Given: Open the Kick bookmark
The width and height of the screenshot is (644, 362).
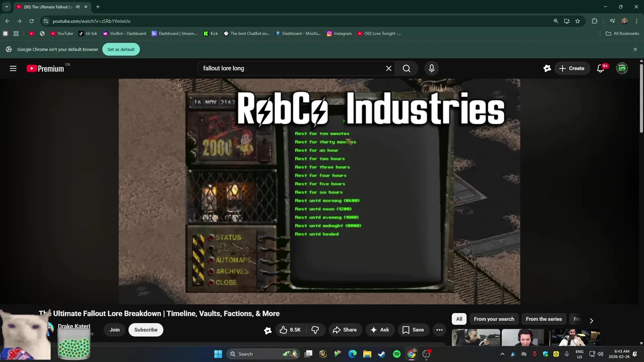Looking at the screenshot, I should coord(211,34).
